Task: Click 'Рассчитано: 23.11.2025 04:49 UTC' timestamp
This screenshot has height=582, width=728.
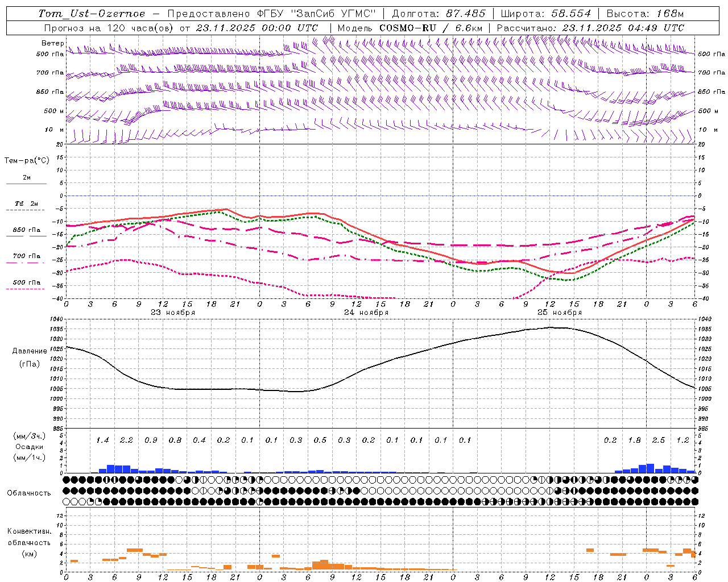Action: point(590,28)
